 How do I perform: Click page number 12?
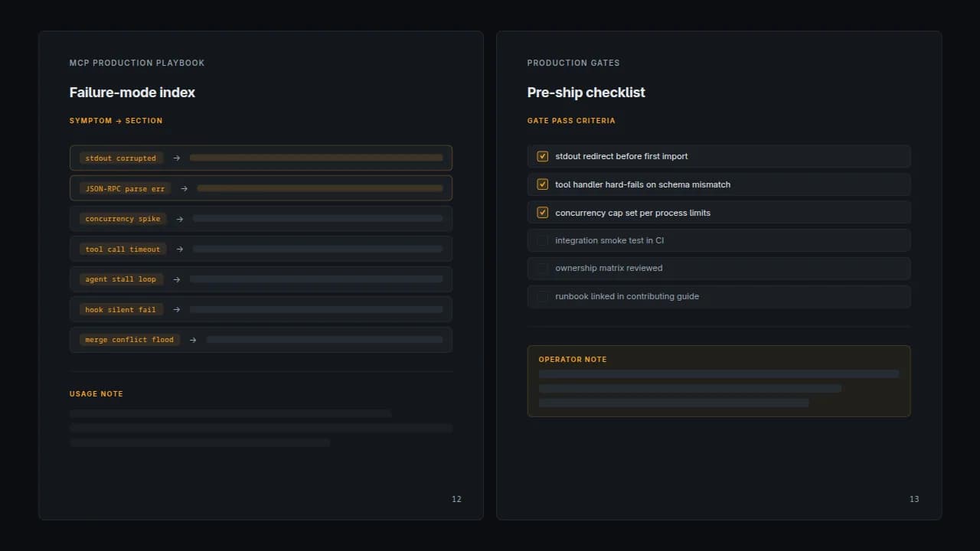tap(457, 499)
